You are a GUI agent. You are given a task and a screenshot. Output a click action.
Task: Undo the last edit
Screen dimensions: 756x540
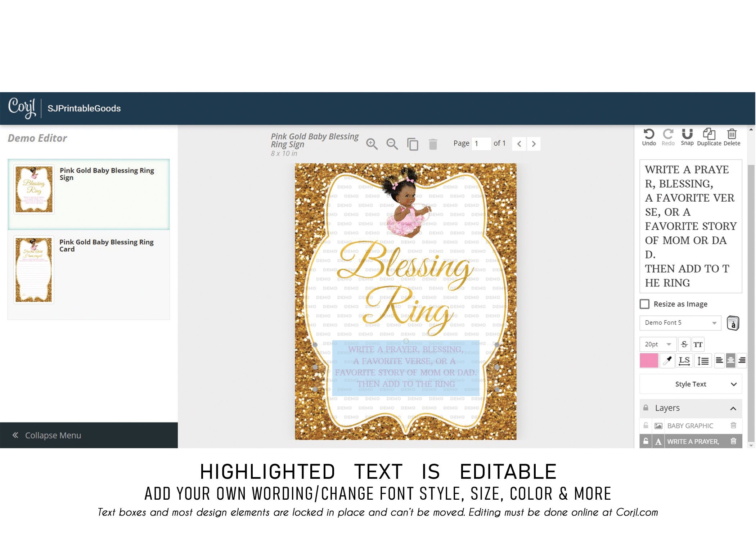pyautogui.click(x=649, y=136)
